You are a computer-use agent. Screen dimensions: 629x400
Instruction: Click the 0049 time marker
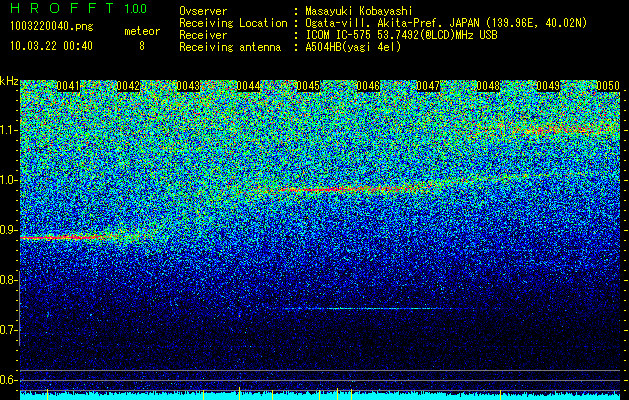click(x=548, y=86)
